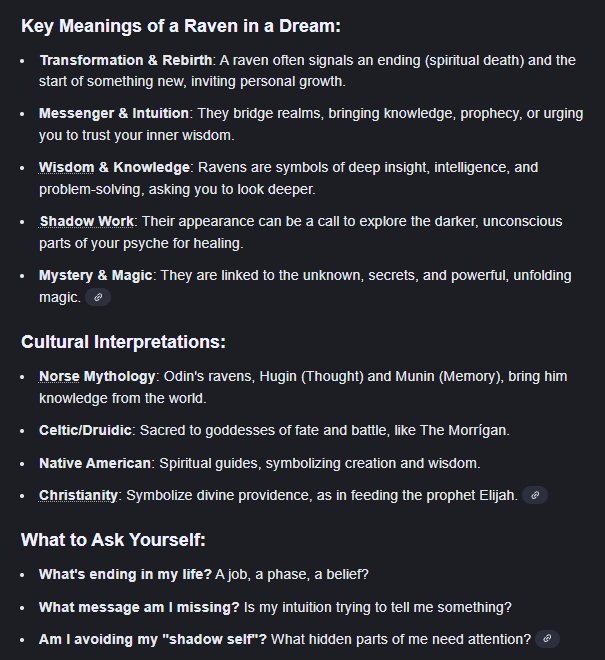Image resolution: width=605 pixels, height=660 pixels.
Task: Click the "What's ending in my life?" question
Action: point(123,574)
